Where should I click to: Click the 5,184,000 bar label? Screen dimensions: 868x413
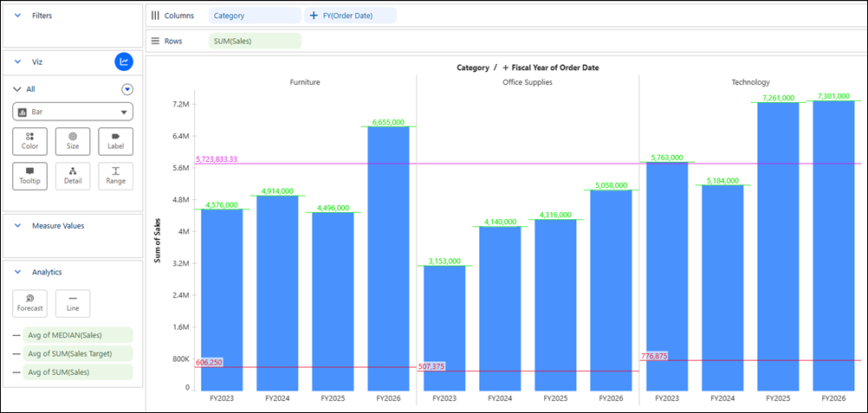(722, 180)
